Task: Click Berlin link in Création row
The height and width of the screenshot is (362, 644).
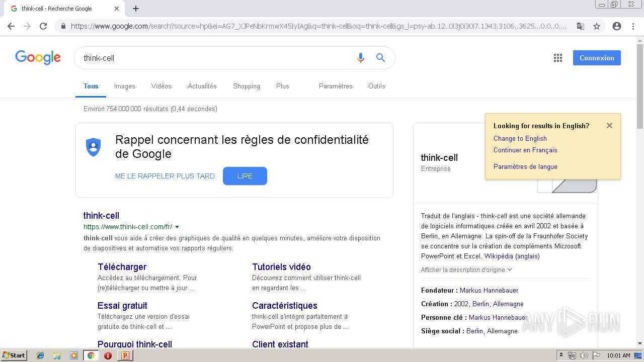Action: coord(480,304)
